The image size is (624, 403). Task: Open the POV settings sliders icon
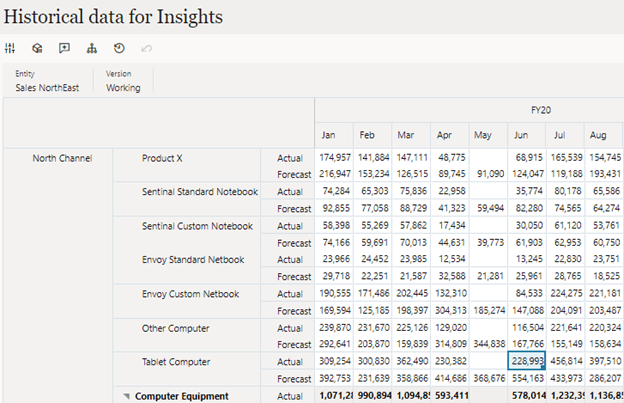pyautogui.click(x=11, y=48)
